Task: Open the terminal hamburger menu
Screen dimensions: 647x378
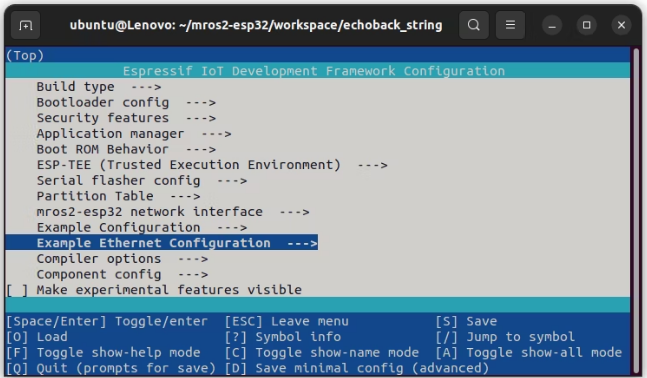Action: pyautogui.click(x=510, y=25)
